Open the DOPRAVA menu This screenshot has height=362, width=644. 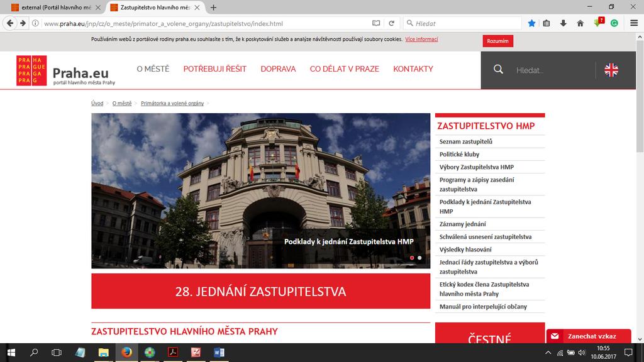click(278, 69)
